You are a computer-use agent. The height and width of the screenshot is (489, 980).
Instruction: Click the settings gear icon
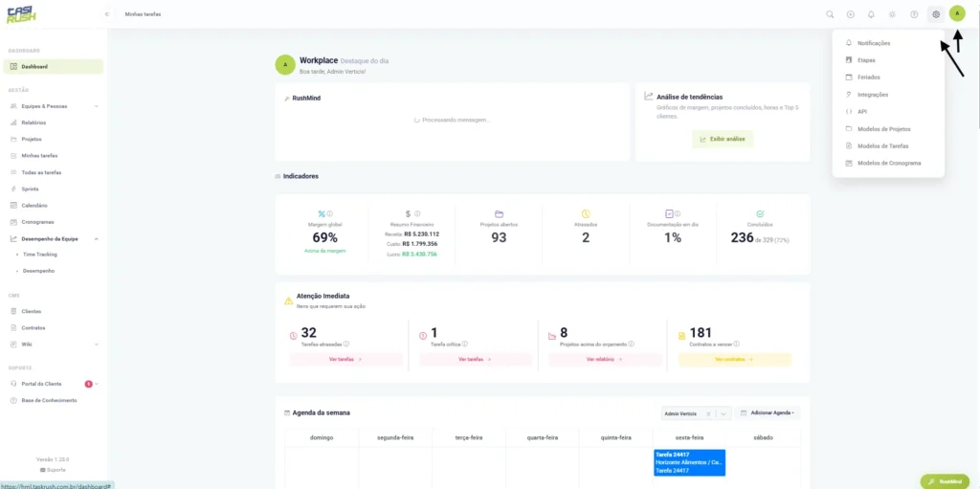pyautogui.click(x=936, y=13)
